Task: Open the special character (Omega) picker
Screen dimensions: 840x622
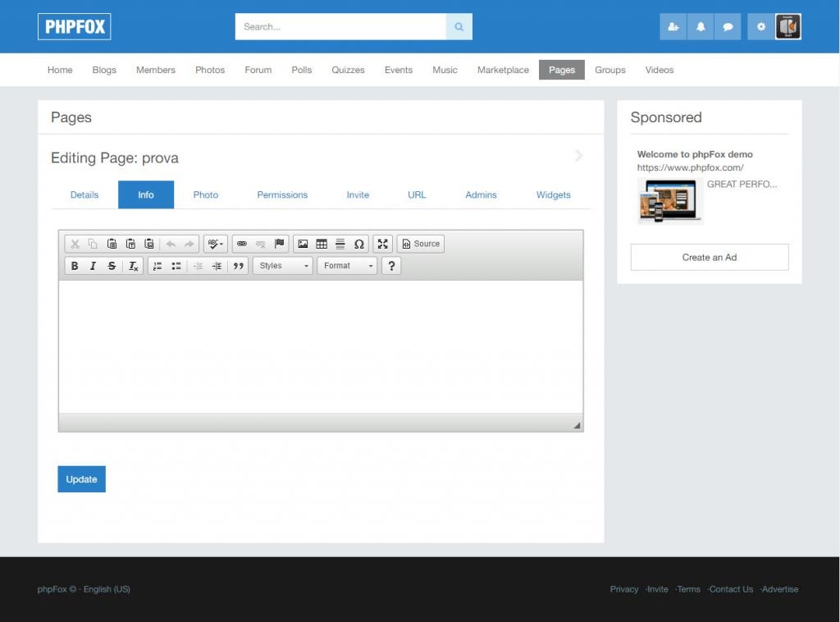Action: point(358,244)
